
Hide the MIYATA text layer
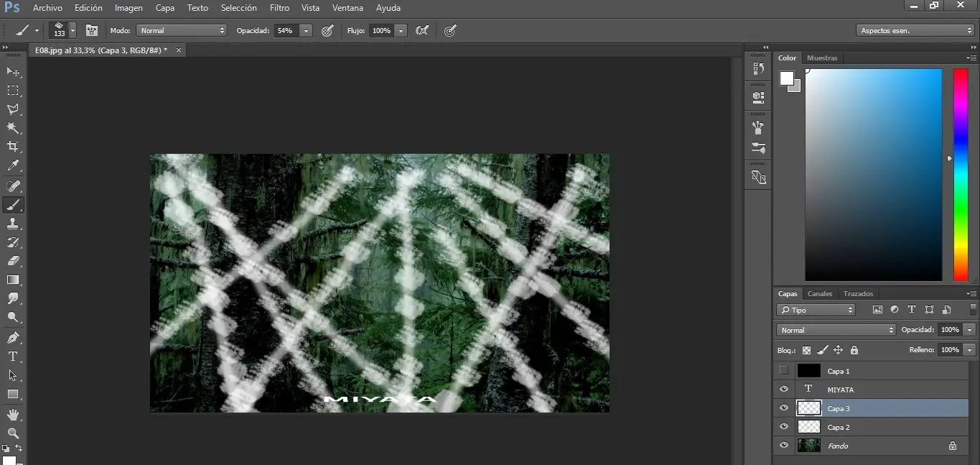[784, 389]
